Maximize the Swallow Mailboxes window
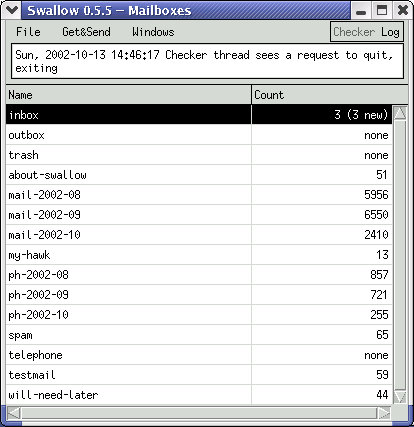The width and height of the screenshot is (414, 427). click(382, 11)
